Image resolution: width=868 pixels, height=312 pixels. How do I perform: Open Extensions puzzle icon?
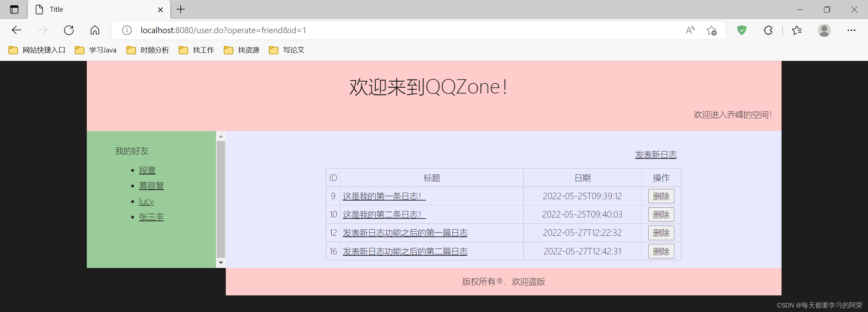[x=768, y=30]
